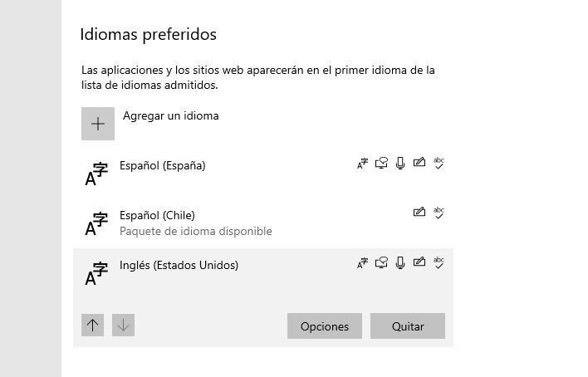The height and width of the screenshot is (377, 588).
Task: Click the spell check abc icon for Español (España)
Action: pos(439,164)
